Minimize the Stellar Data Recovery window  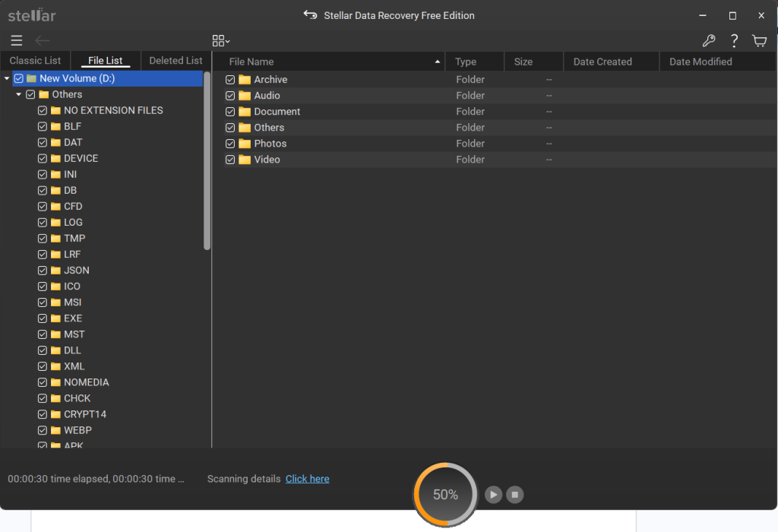tap(703, 15)
